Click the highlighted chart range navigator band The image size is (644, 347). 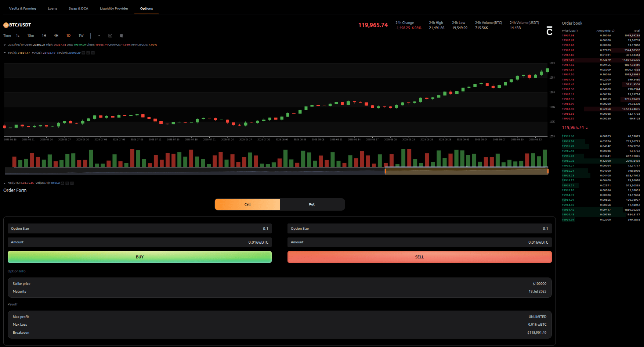click(x=466, y=171)
